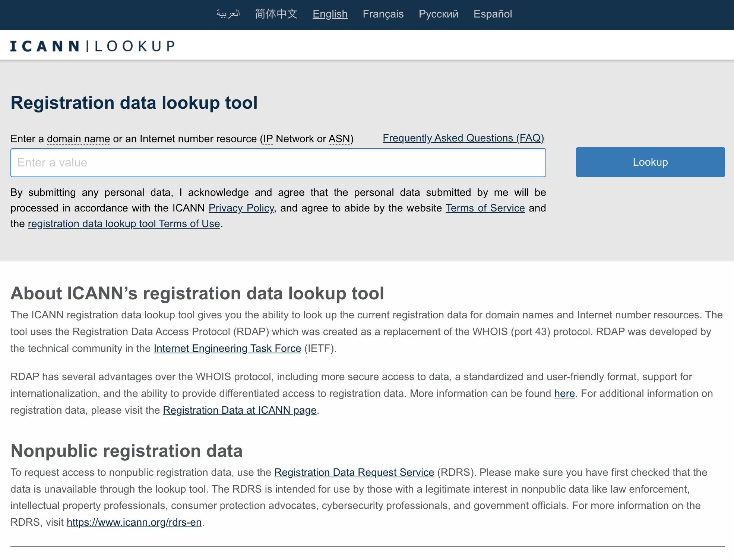Switch language to Arabic
This screenshot has height=560, width=734.
coord(228,14)
